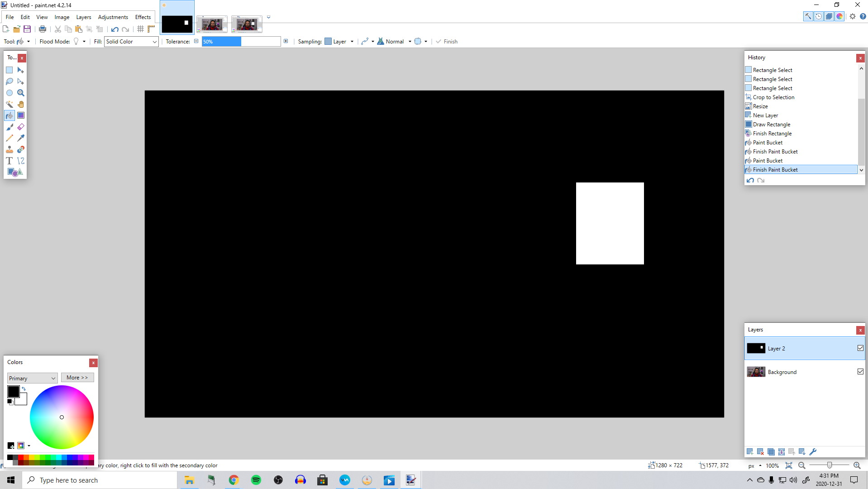Click Crop to Selection history entry

point(773,97)
